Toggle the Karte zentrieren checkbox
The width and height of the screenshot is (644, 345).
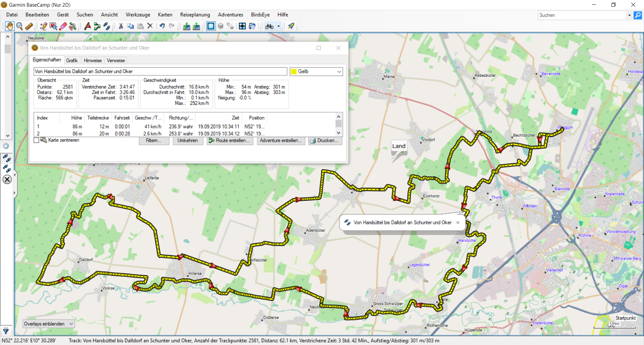coord(37,140)
